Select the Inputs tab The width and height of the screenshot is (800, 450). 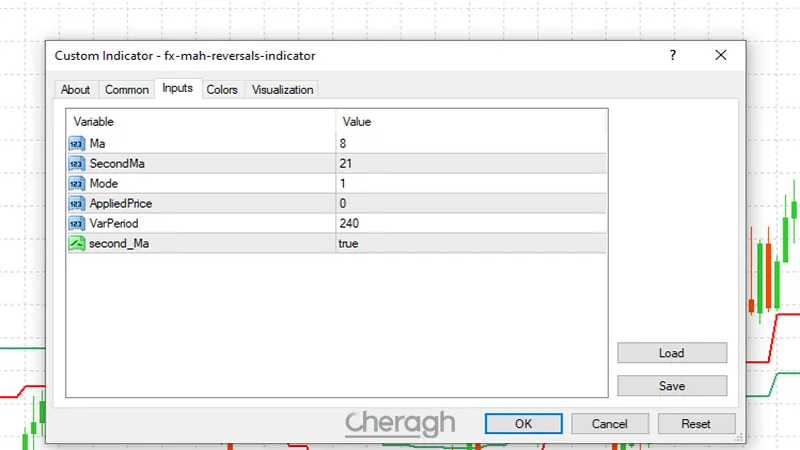(177, 89)
